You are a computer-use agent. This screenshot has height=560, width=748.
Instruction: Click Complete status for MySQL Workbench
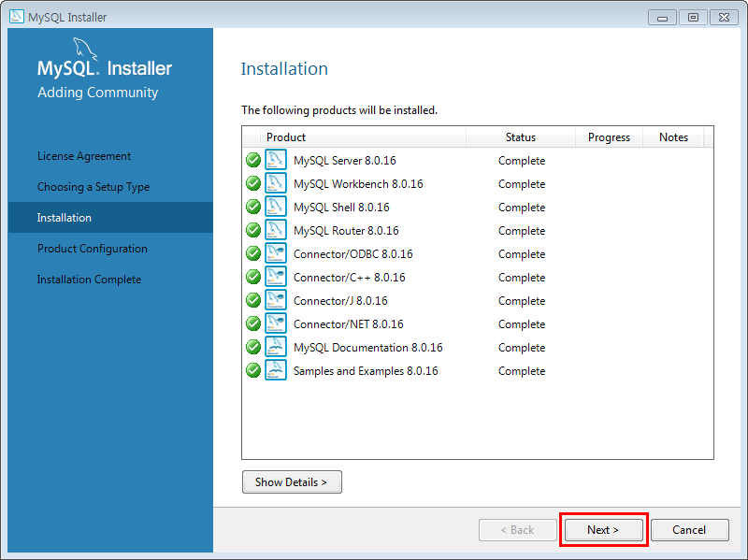(x=522, y=184)
